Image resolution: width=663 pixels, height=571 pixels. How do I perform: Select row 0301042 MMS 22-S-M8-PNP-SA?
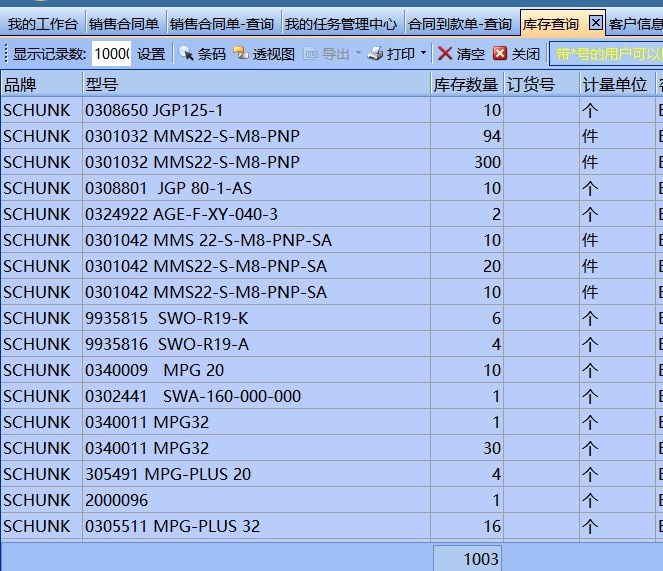332,240
